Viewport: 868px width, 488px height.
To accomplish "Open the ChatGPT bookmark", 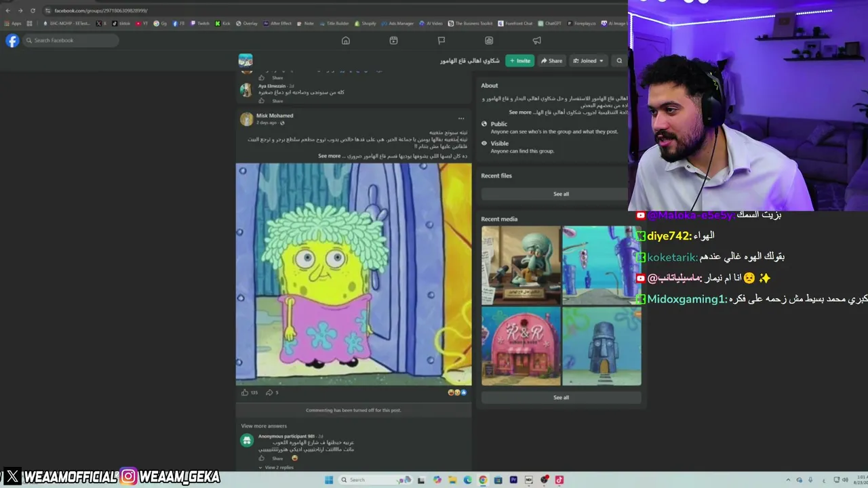I will (551, 24).
